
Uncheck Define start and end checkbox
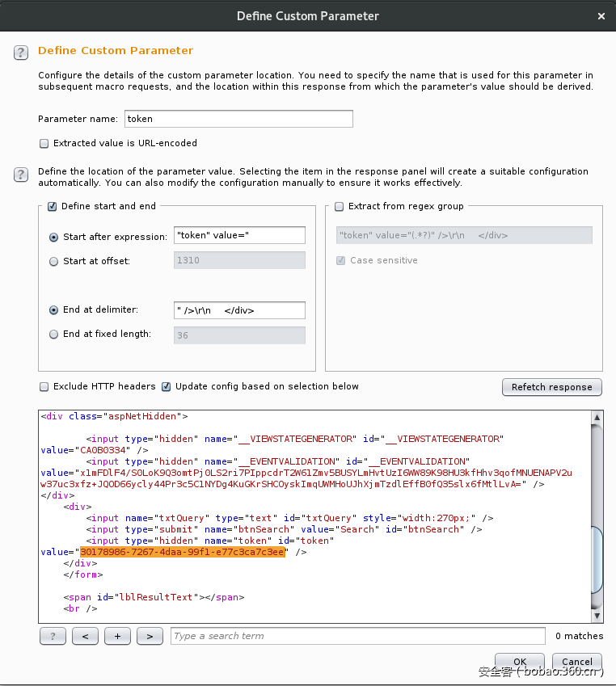tap(53, 207)
